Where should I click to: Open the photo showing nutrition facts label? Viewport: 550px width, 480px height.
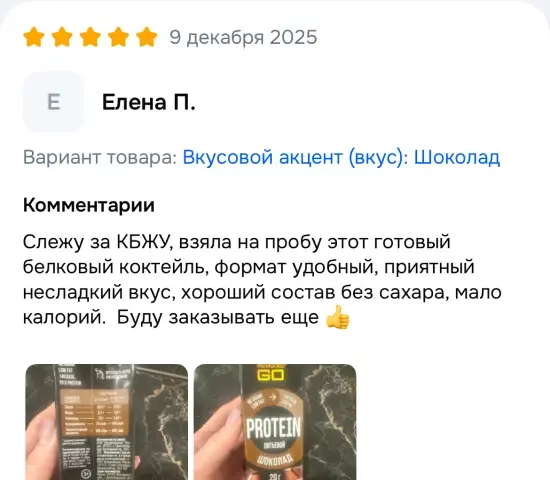point(107,422)
